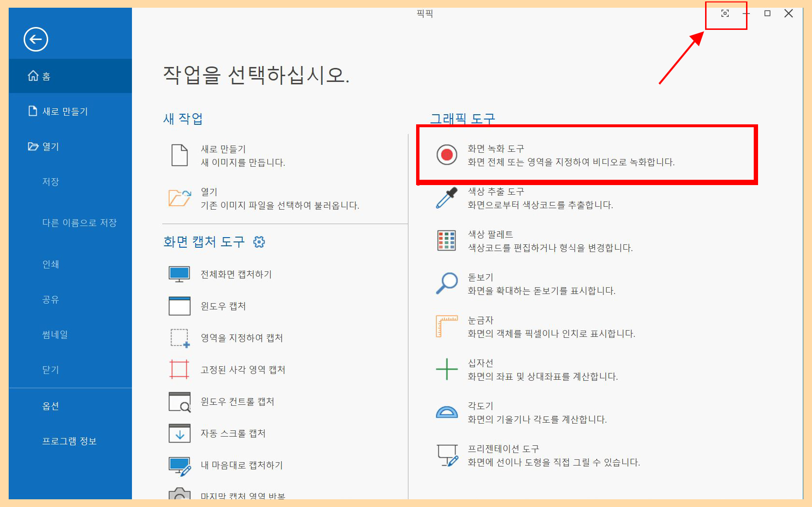
Task: Open 화면 녹화 도구 title text
Action: pyautogui.click(x=496, y=148)
